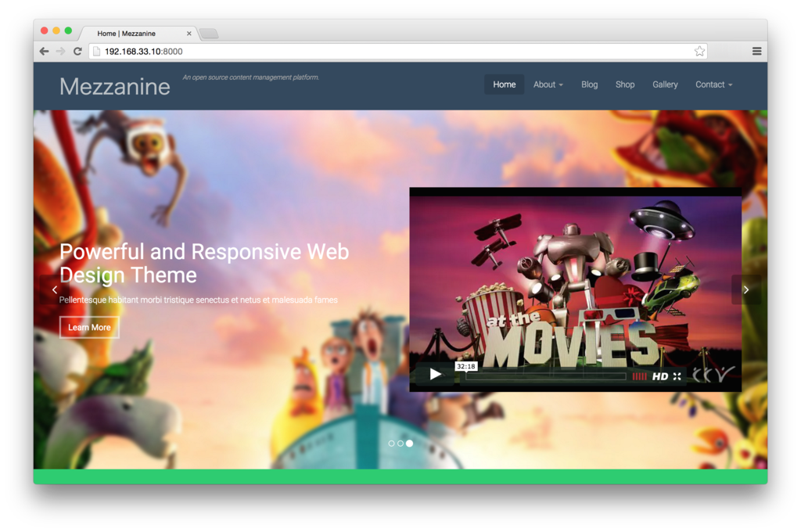
Task: Open a new browser tab
Action: point(209,34)
